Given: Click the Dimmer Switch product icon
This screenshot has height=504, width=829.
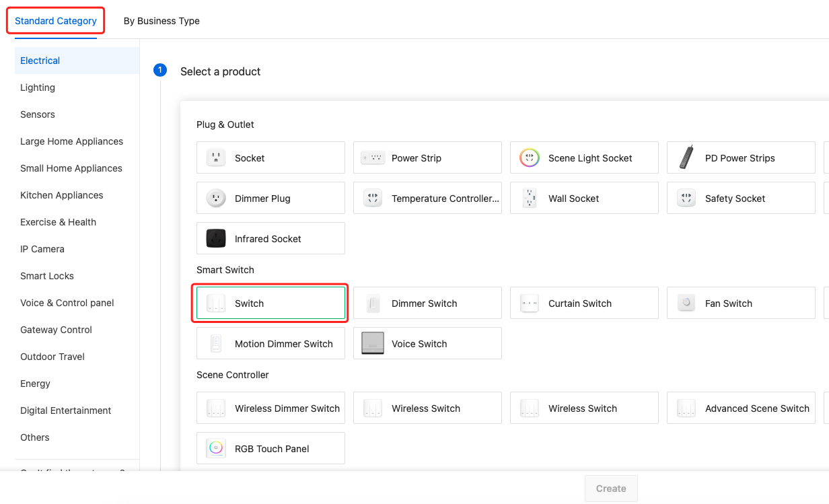Looking at the screenshot, I should coord(373,303).
